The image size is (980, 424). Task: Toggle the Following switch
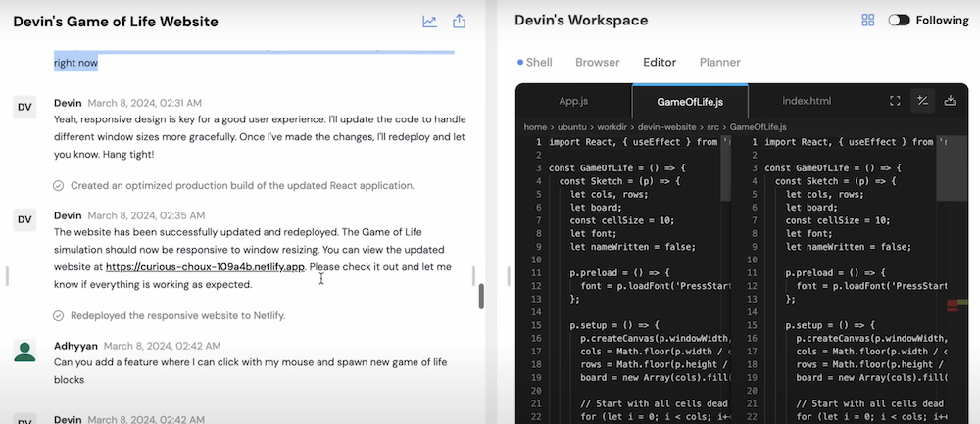click(x=899, y=21)
